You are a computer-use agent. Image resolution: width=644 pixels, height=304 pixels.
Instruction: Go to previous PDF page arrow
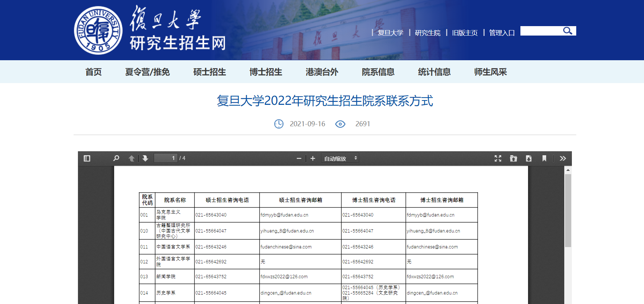pyautogui.click(x=132, y=159)
